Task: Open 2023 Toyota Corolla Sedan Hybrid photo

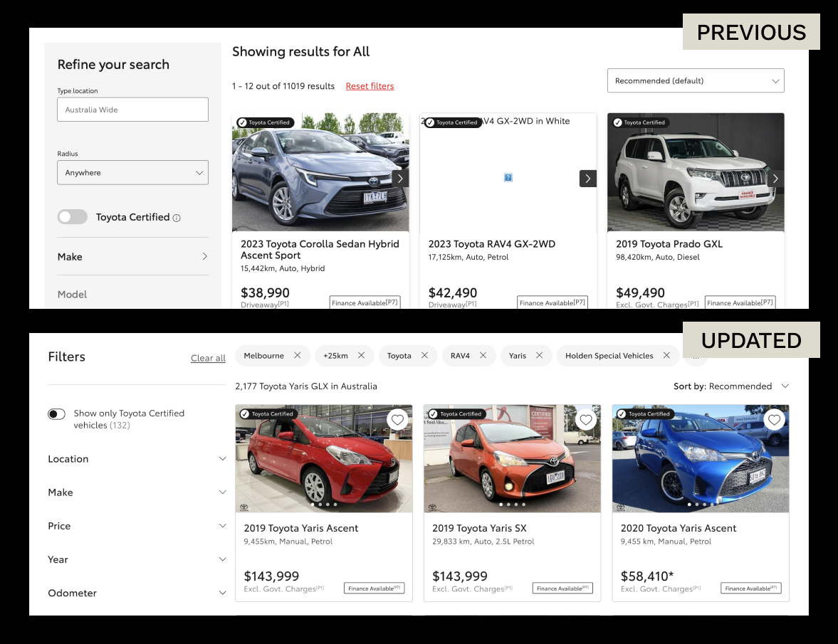Action: (x=320, y=172)
